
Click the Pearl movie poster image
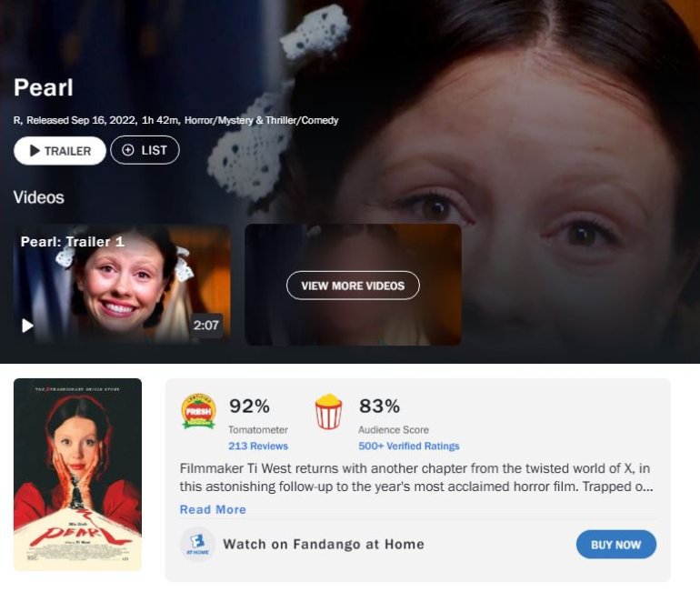77,475
